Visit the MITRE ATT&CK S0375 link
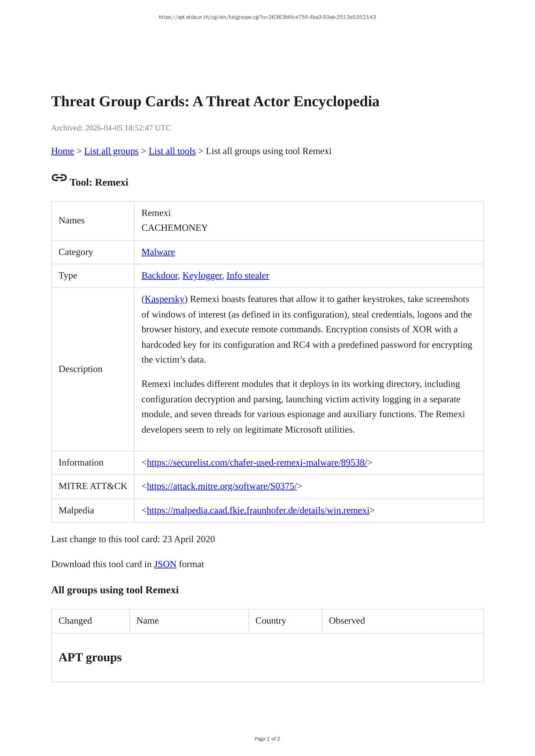This screenshot has width=535, height=756. click(222, 486)
